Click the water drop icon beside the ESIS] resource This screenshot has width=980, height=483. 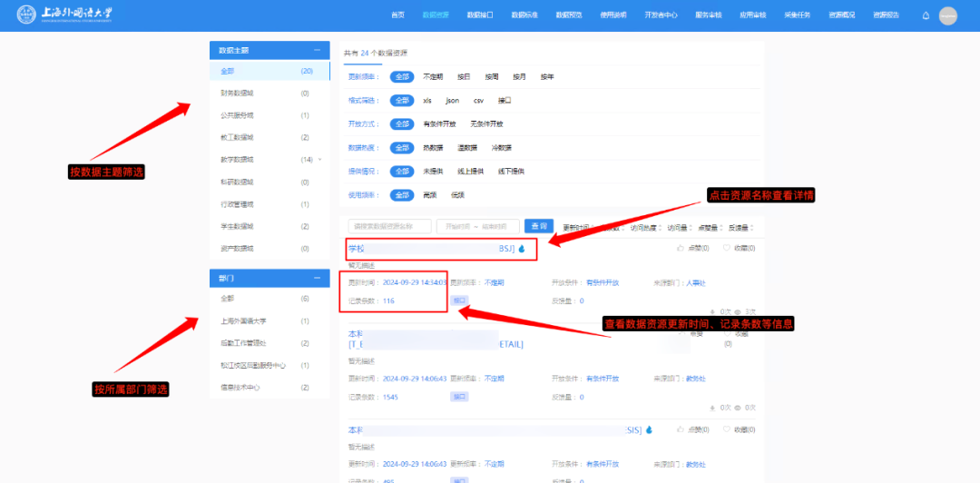click(649, 429)
